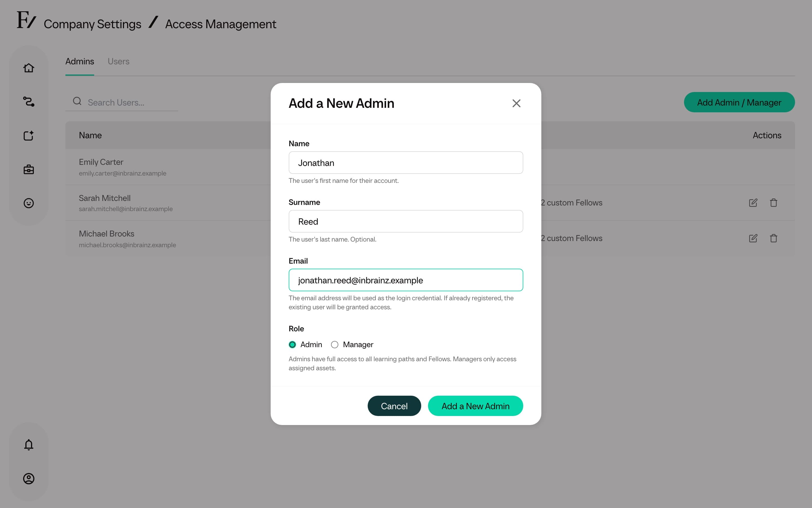The height and width of the screenshot is (508, 812).
Task: Edit Sarah Mitchell's access
Action: [x=753, y=203]
